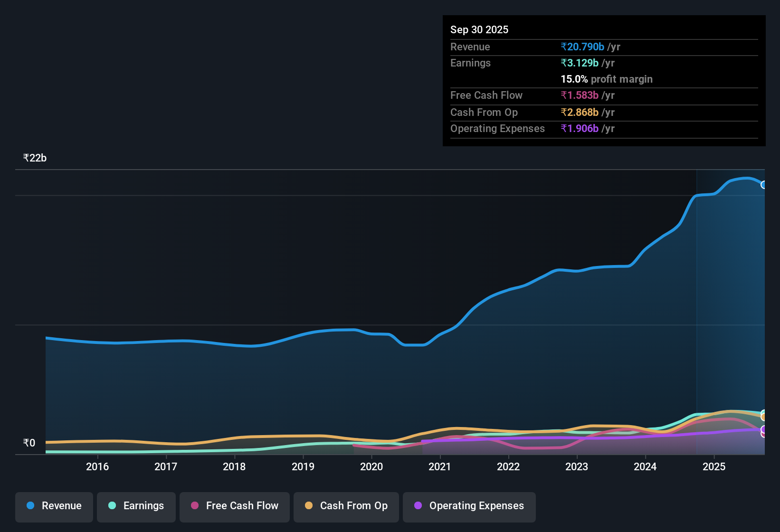This screenshot has height=532, width=780.
Task: Click the Sep 30 2025 tooltip header
Action: click(x=479, y=29)
